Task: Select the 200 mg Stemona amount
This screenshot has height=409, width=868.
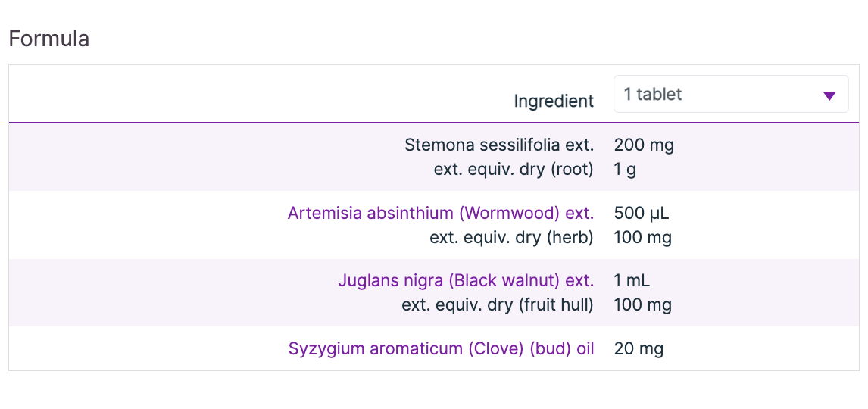Action: [x=644, y=145]
